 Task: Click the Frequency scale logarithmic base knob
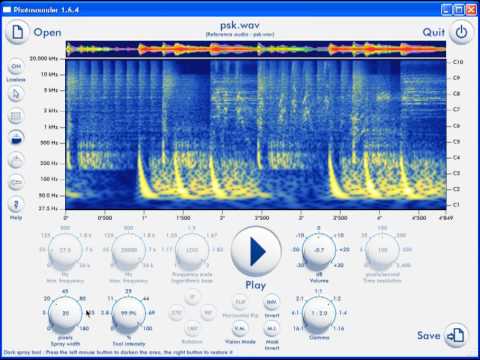[x=192, y=250]
